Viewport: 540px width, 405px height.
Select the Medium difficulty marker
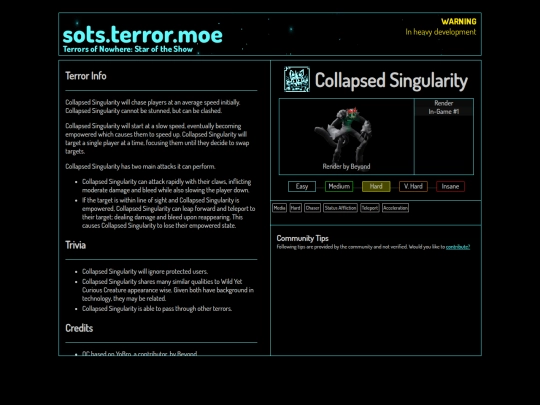[x=339, y=186]
